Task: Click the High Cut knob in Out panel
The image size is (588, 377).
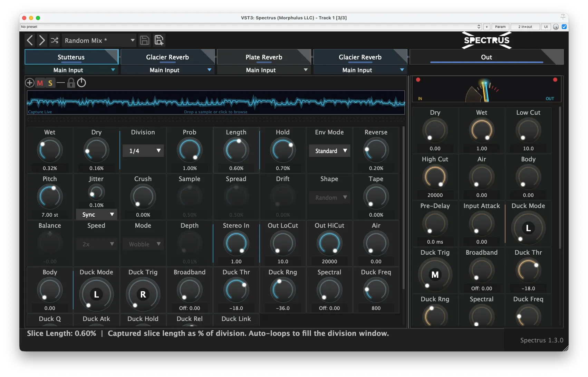Action: pos(435,177)
